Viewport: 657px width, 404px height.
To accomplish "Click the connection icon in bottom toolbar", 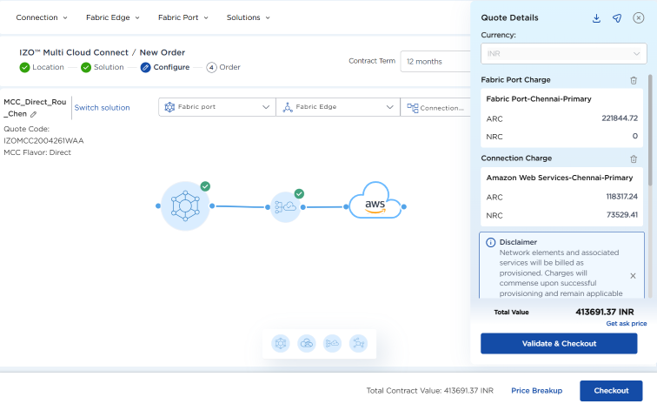I will [x=358, y=344].
